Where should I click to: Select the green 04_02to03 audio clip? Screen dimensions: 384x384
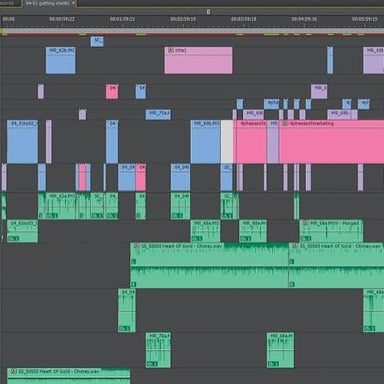click(x=22, y=231)
